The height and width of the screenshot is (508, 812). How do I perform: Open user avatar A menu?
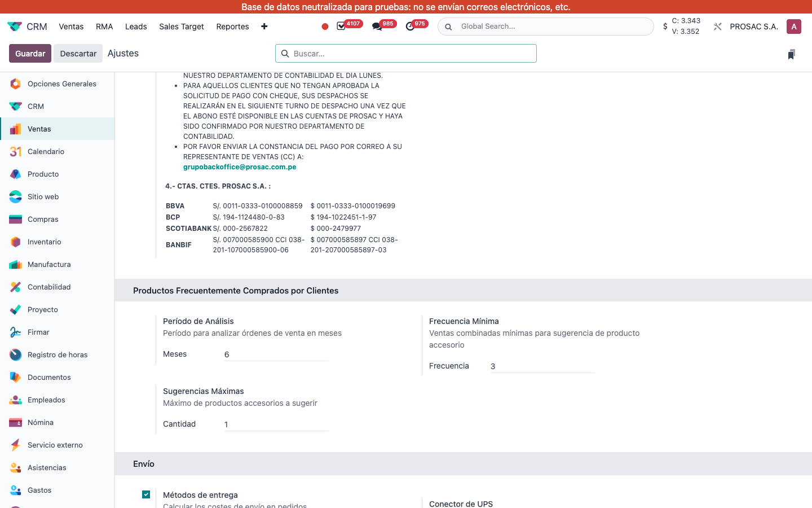[794, 27]
